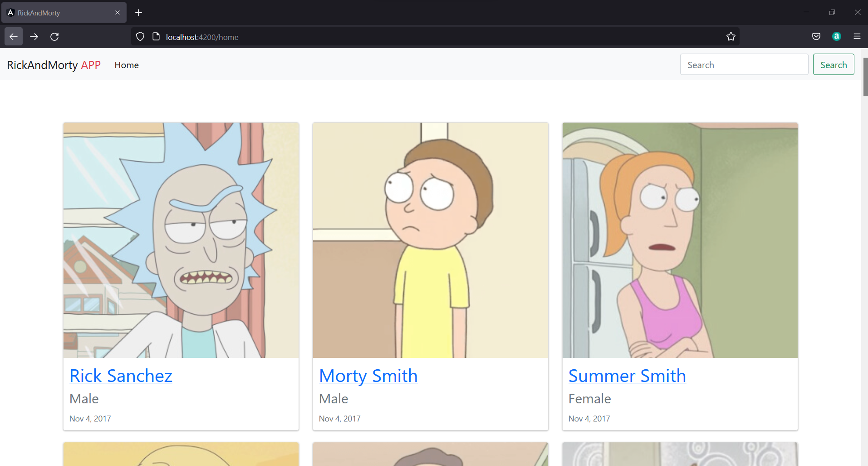This screenshot has height=466, width=868.
Task: Close the RickAndMorty browser tab
Action: pos(118,13)
